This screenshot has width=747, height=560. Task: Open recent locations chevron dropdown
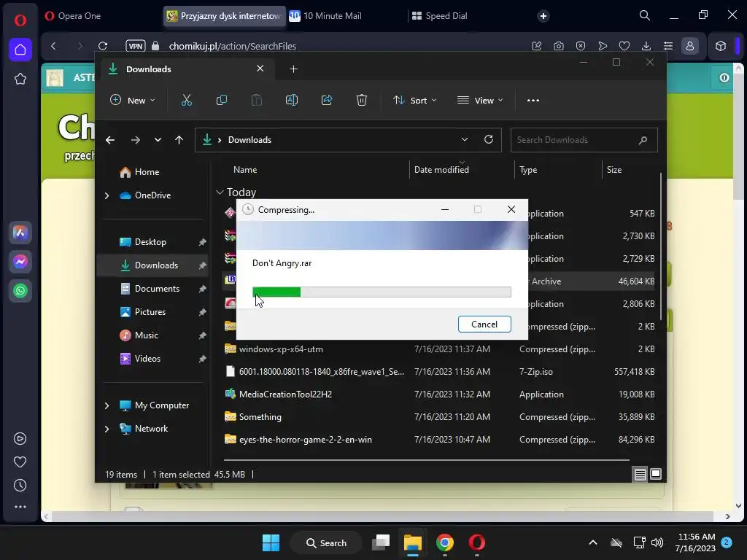pyautogui.click(x=158, y=140)
